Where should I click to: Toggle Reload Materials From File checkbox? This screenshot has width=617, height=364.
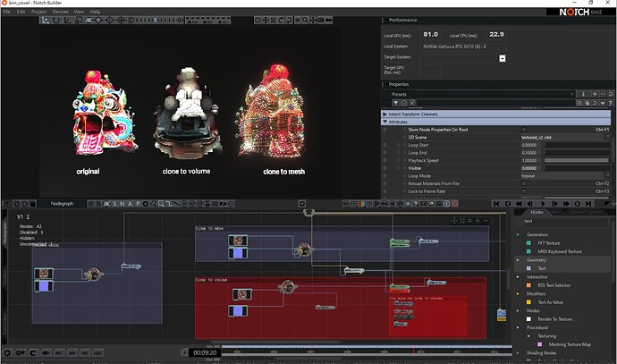[524, 183]
